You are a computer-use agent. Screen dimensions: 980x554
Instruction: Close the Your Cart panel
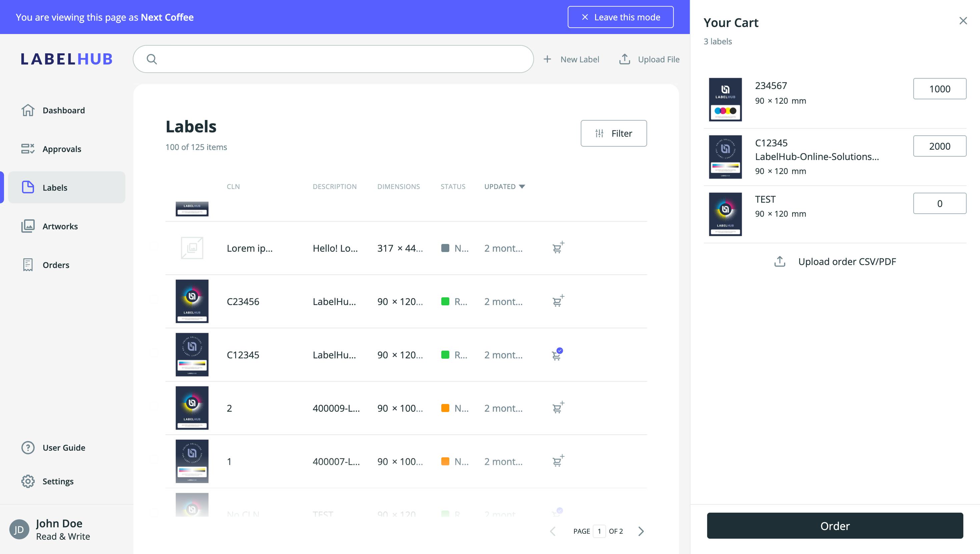click(x=963, y=21)
